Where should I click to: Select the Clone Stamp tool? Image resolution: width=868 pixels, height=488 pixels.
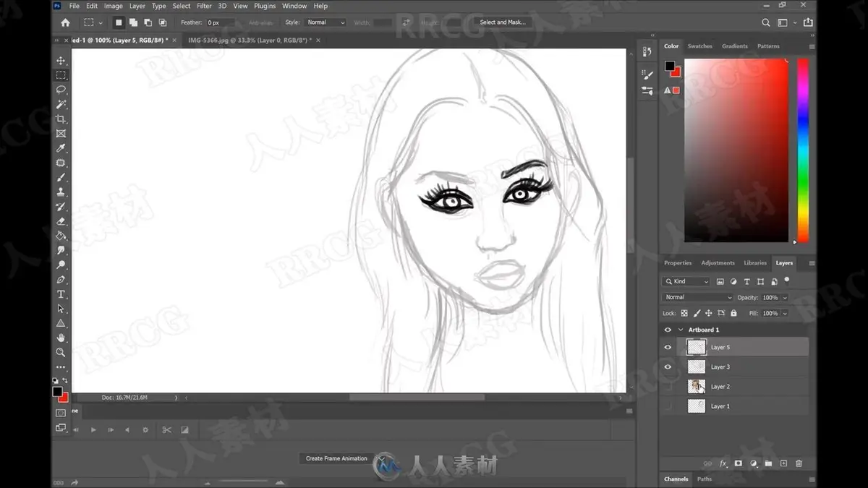61,192
